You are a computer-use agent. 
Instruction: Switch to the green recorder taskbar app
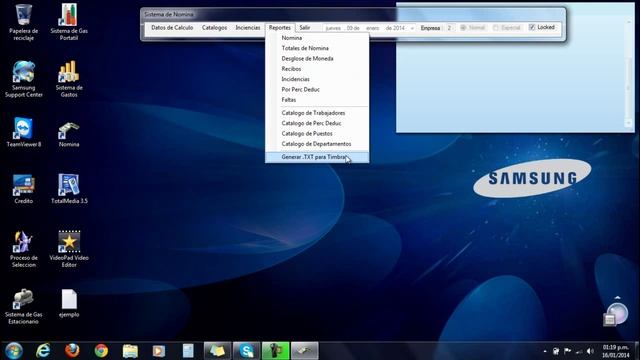coord(276,351)
